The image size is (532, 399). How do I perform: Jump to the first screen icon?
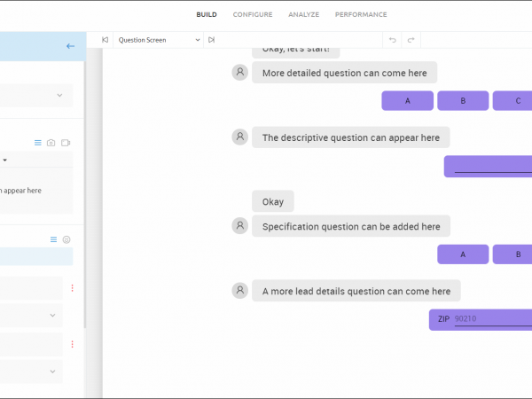tap(105, 40)
